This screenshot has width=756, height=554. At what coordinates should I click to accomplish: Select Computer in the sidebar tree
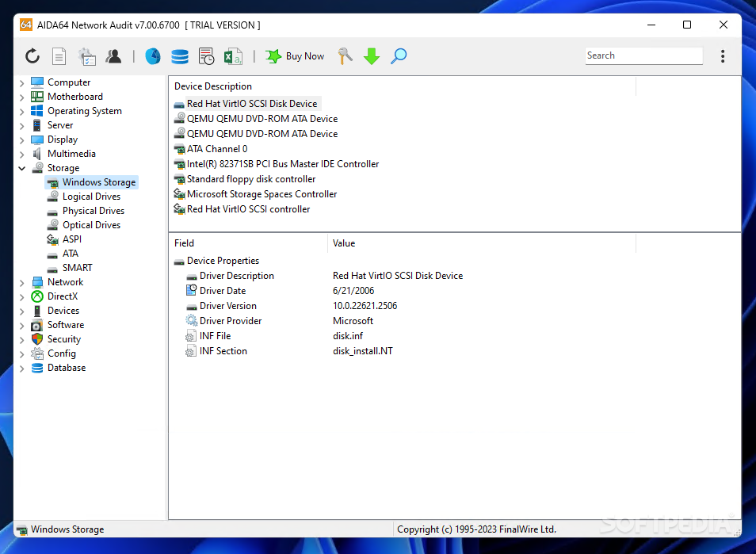pyautogui.click(x=69, y=82)
